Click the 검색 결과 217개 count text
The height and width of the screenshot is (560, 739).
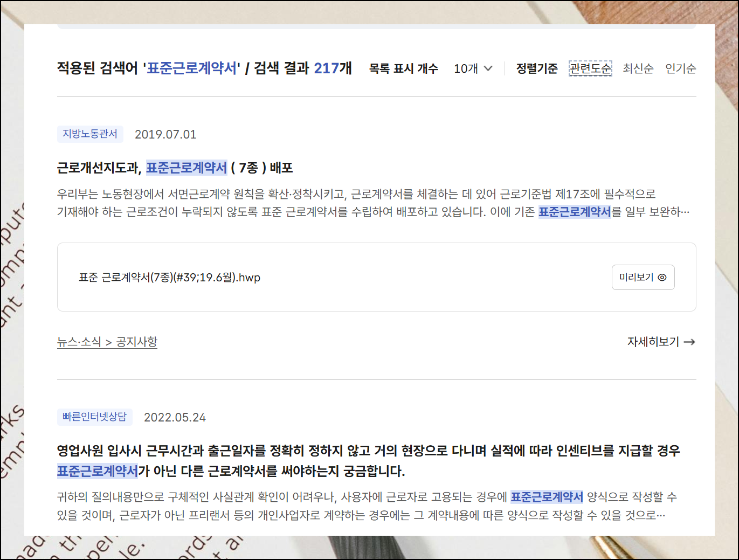pyautogui.click(x=303, y=68)
